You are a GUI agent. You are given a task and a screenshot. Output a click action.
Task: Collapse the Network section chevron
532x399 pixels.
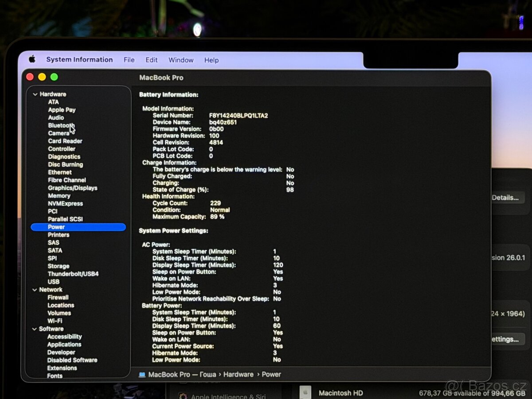(x=35, y=290)
